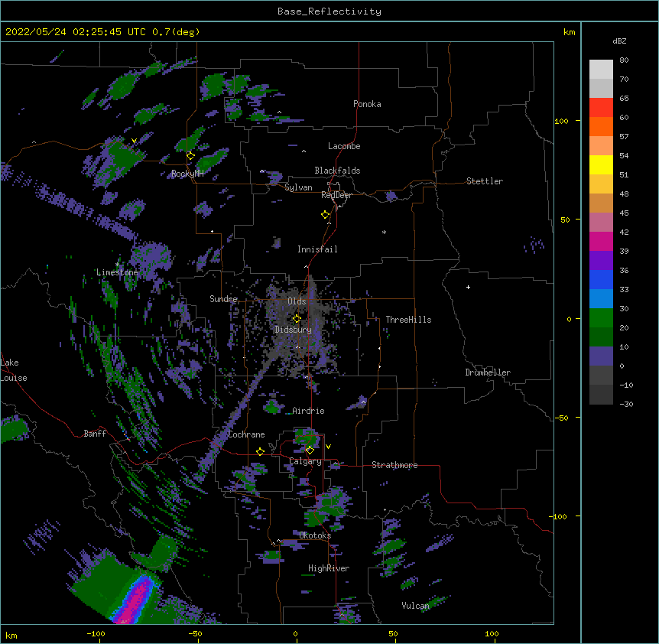Click the yellow diamond marker between Olds and Didsbury
This screenshot has height=644, width=659.
[297, 319]
